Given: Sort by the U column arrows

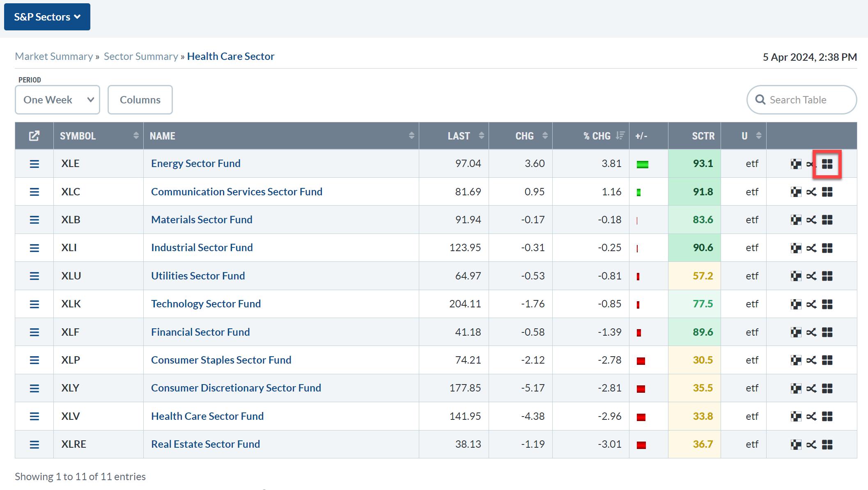Looking at the screenshot, I should coord(758,136).
